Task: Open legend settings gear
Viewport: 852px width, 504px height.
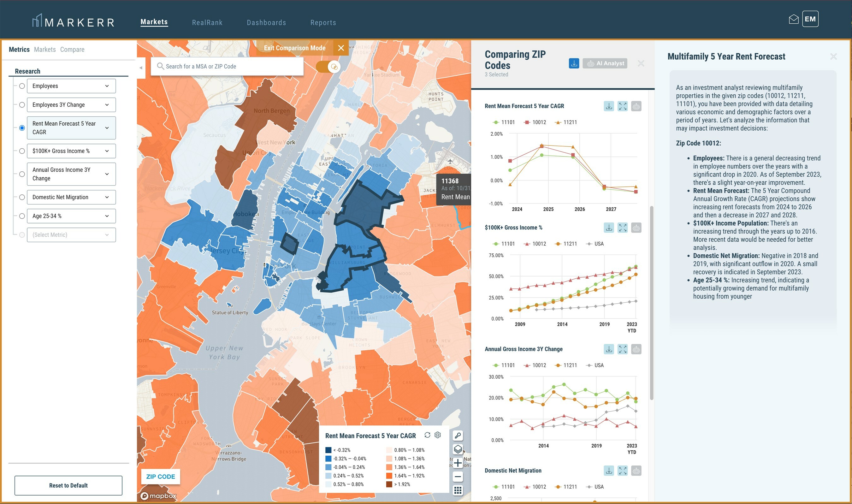Action: coord(438,435)
